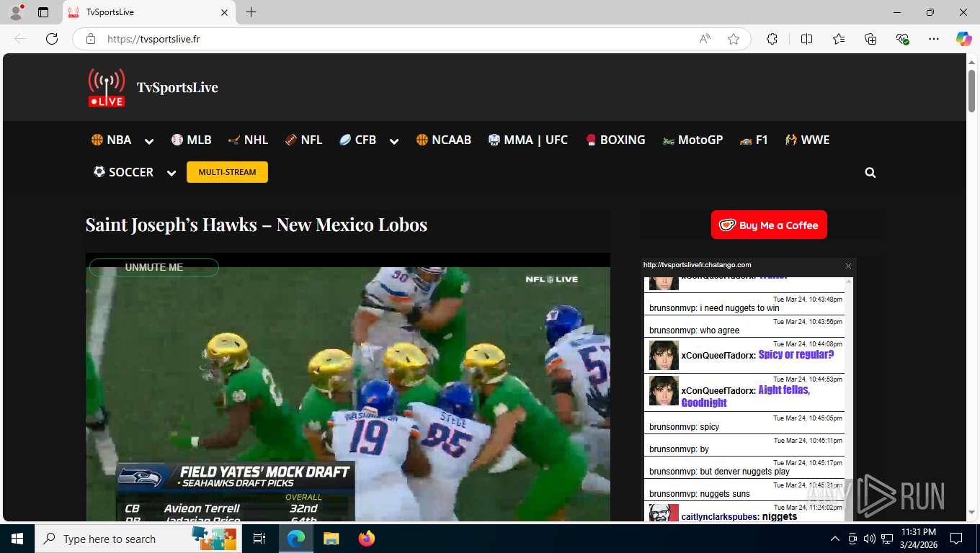Open Browser essentials heart icon

click(x=902, y=39)
